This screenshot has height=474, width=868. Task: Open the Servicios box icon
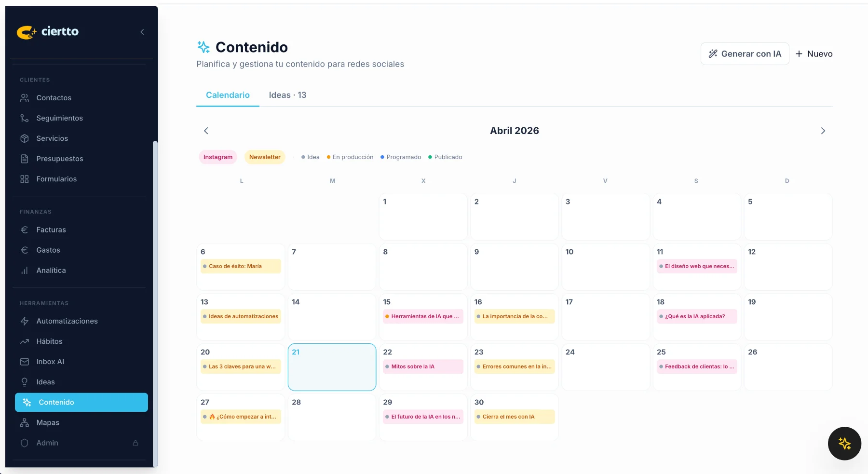(x=25, y=138)
